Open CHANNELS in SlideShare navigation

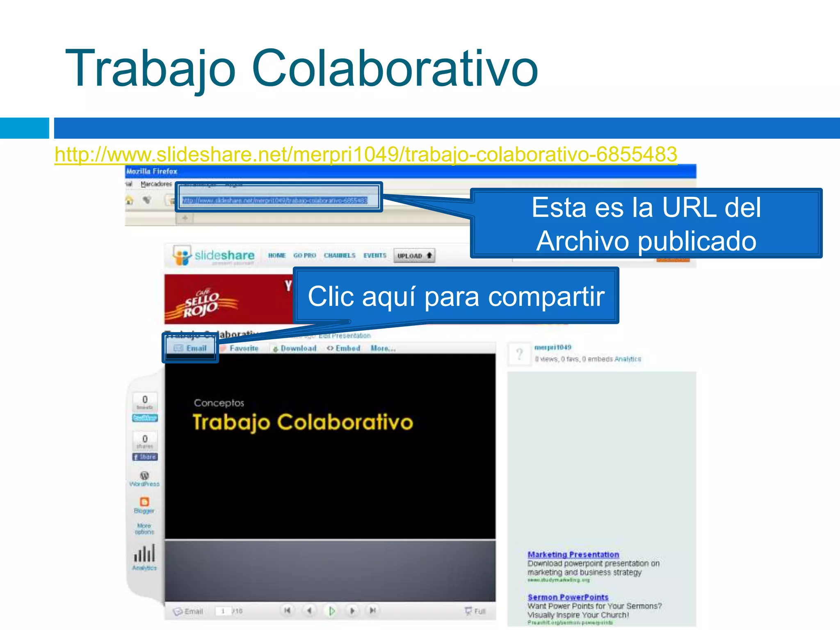[x=340, y=256]
